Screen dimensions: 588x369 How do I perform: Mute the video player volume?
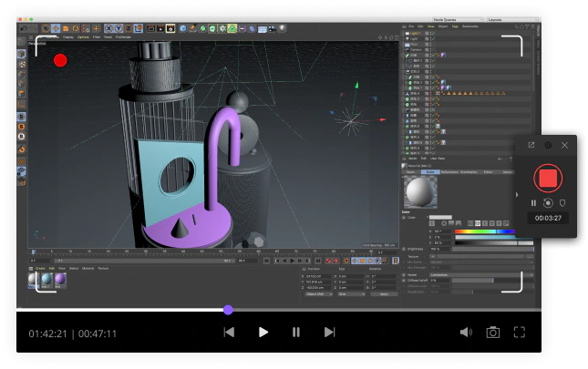click(x=466, y=333)
